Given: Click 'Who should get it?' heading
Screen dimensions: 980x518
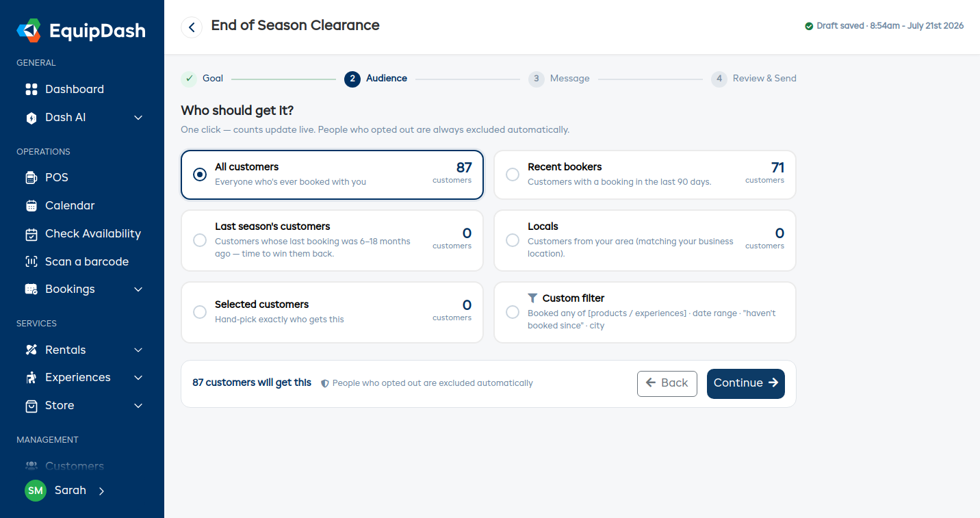Looking at the screenshot, I should 237,111.
